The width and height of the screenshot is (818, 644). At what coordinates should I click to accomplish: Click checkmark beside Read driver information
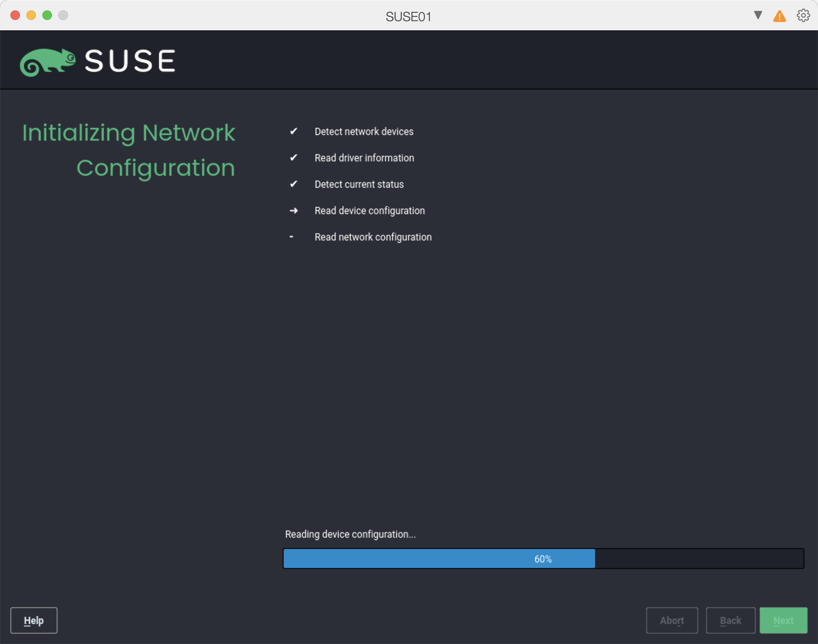(x=294, y=157)
